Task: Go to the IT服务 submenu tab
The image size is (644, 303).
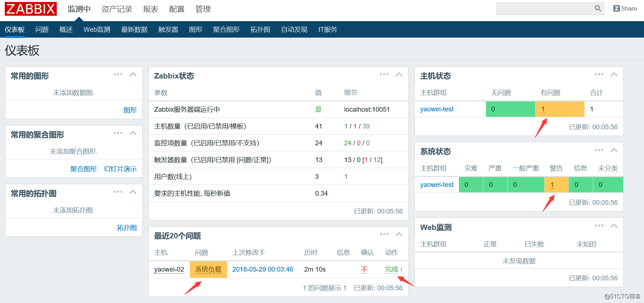Action: 327,30
